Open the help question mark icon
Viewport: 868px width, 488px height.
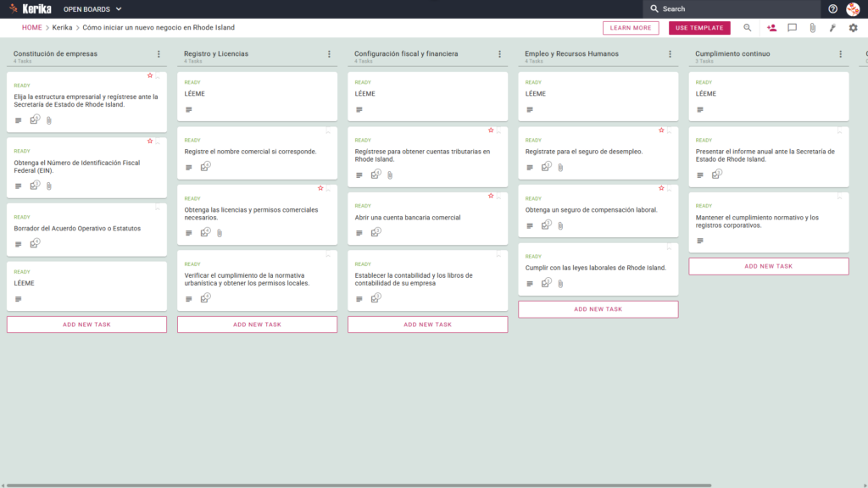[x=832, y=8]
